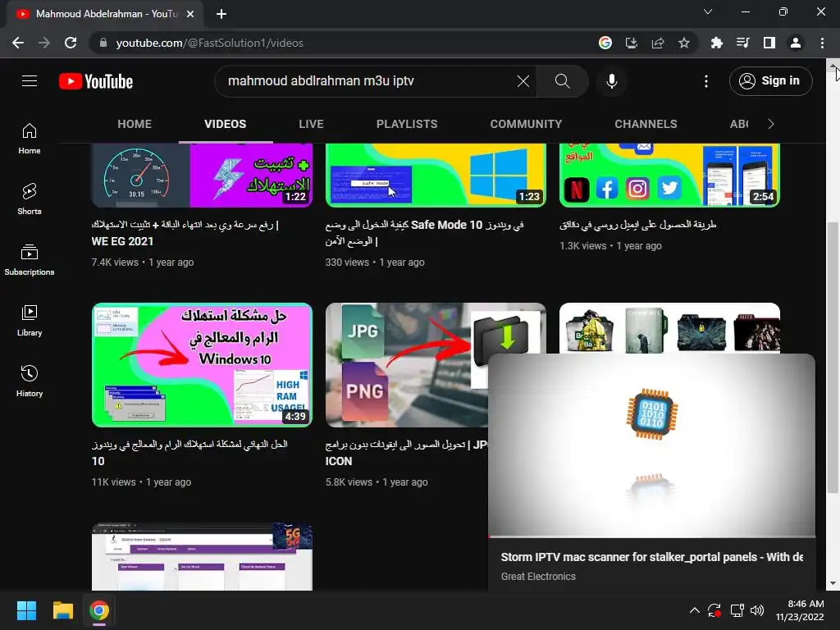The image size is (840, 630).
Task: Select the VIDEOS channel tab
Action: point(225,124)
